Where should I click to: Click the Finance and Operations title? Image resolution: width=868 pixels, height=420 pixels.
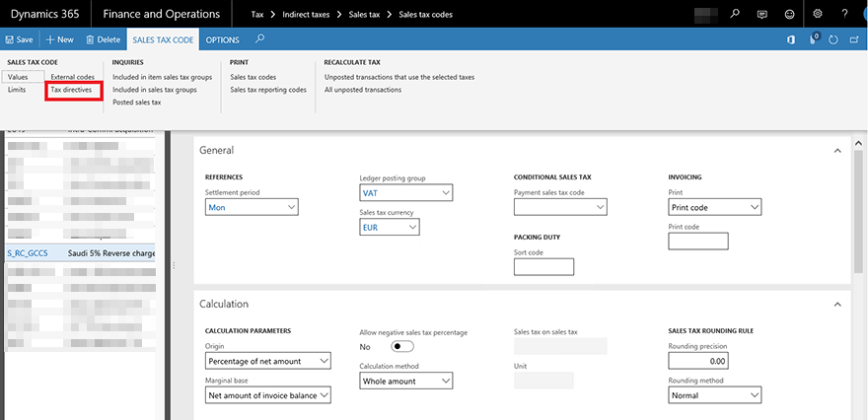click(x=161, y=15)
